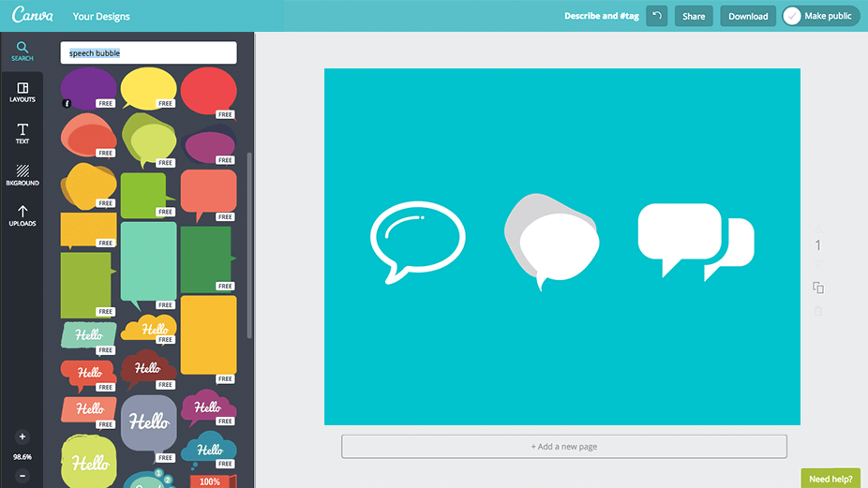Open the Uploads panel
Viewport: 868px width, 488px height.
tap(22, 215)
